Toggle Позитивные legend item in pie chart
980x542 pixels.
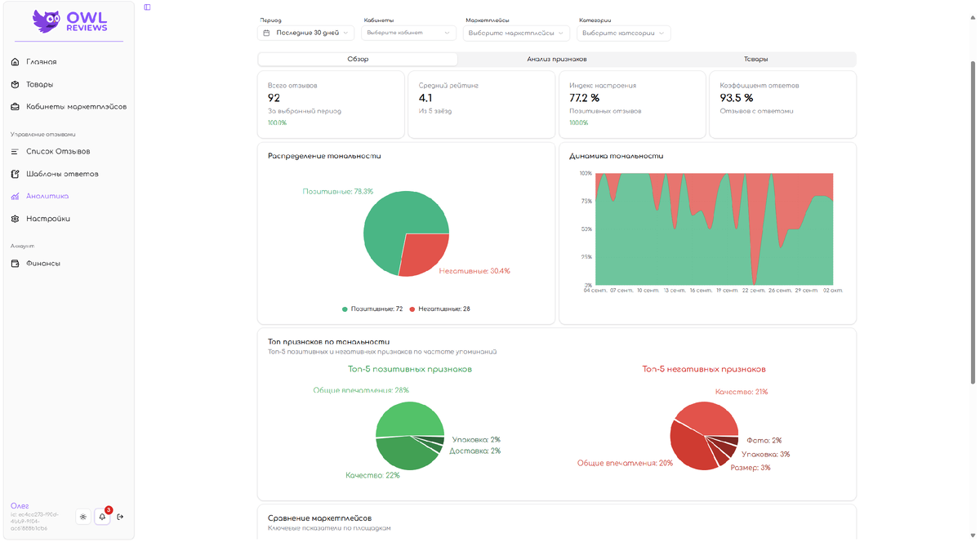(x=372, y=309)
